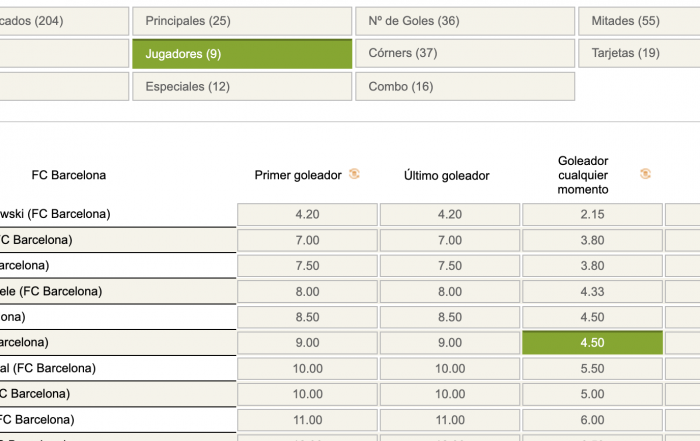Choose 8.50 odds under Primer goleador

click(x=307, y=317)
